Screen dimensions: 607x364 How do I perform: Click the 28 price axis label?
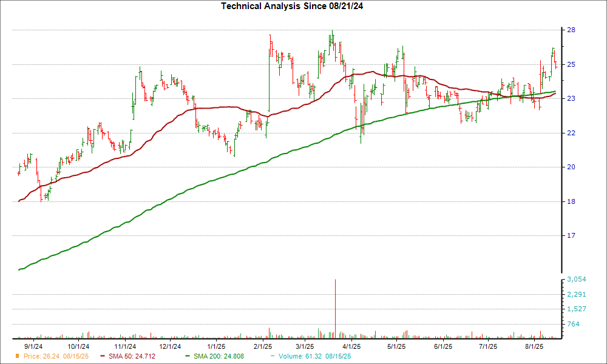pyautogui.click(x=571, y=30)
